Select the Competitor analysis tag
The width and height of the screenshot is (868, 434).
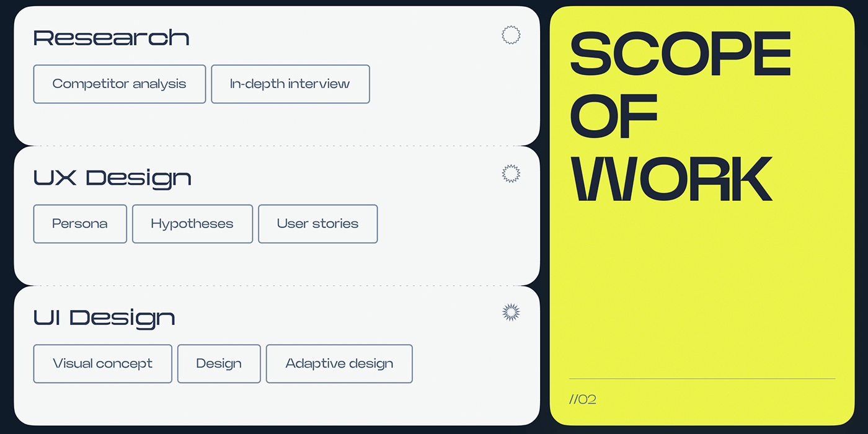pos(119,84)
